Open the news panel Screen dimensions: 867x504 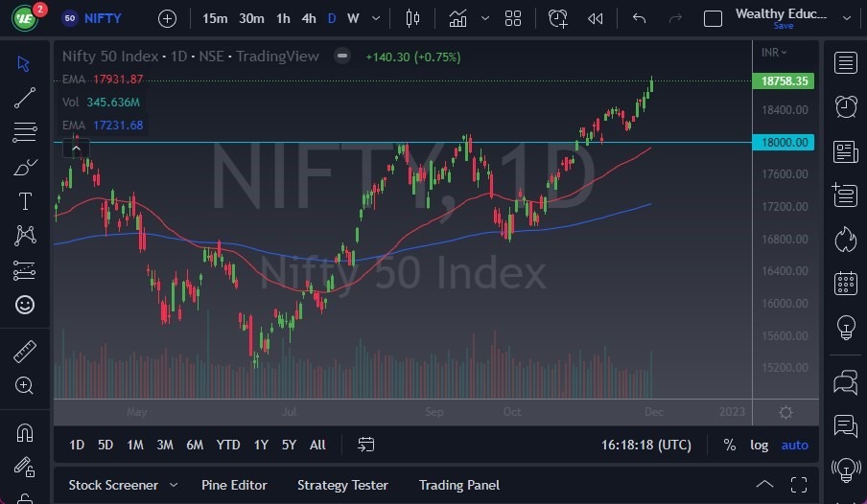point(846,151)
